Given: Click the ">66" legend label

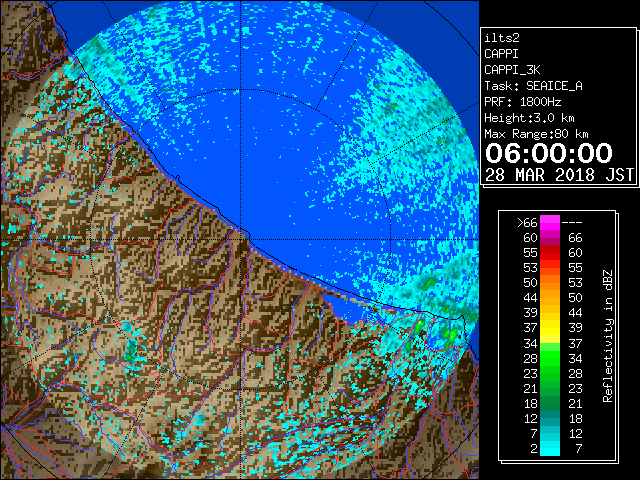Looking at the screenshot, I should tap(527, 223).
